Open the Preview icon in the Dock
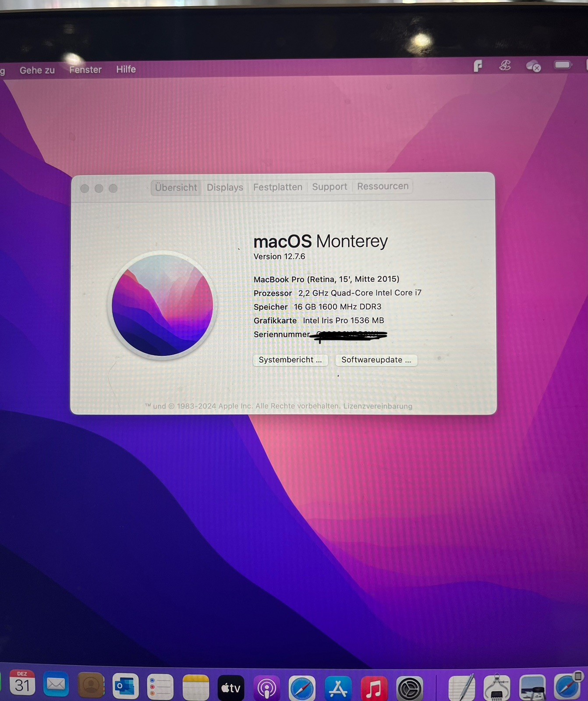Image resolution: width=588 pixels, height=701 pixels. [532, 687]
